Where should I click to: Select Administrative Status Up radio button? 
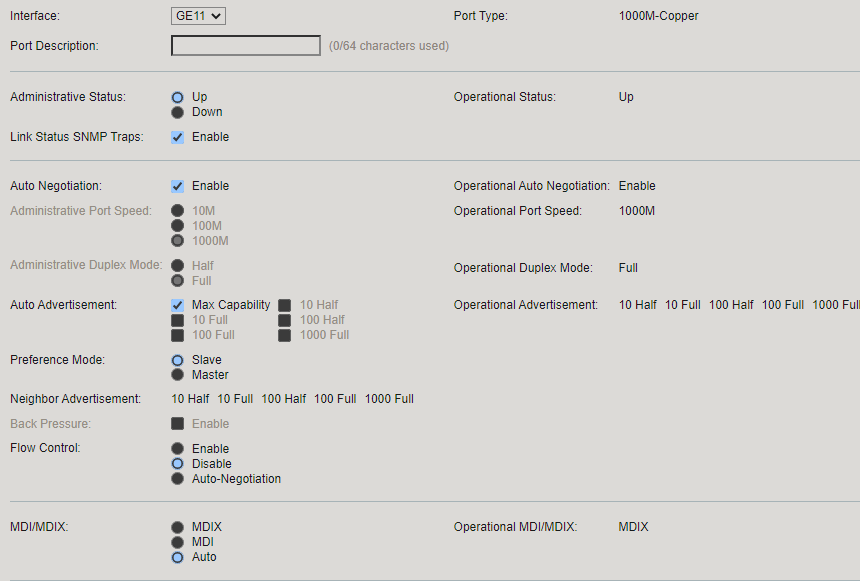tap(177, 97)
